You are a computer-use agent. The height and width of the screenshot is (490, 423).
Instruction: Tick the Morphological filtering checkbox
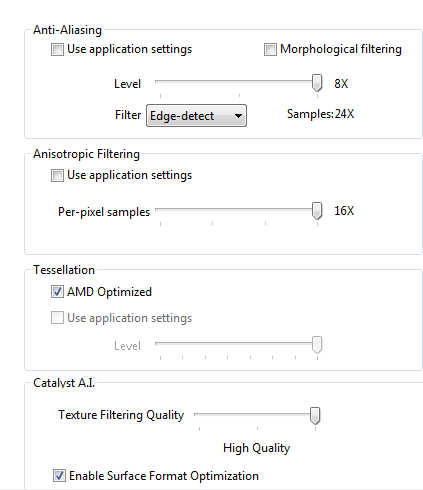point(270,50)
